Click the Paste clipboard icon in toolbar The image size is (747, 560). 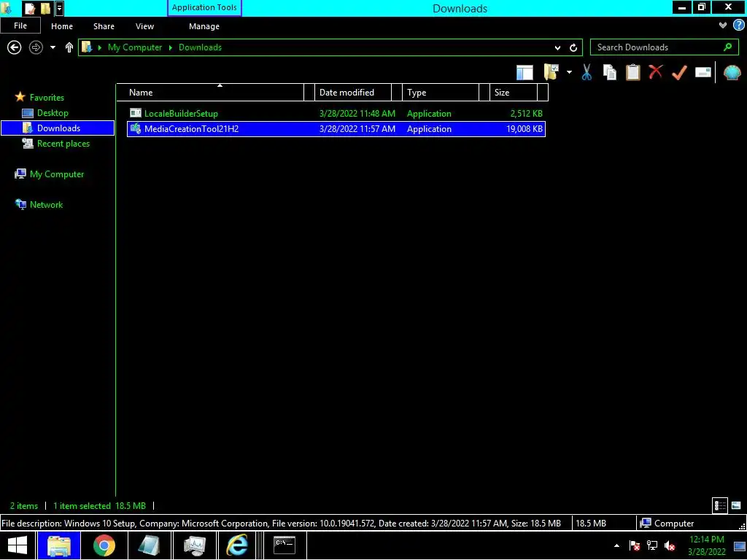tap(632, 73)
